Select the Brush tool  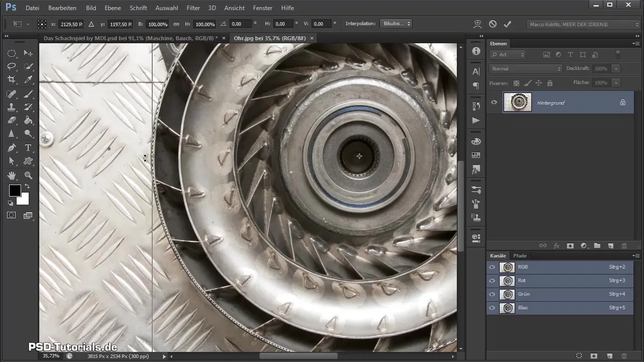(28, 94)
